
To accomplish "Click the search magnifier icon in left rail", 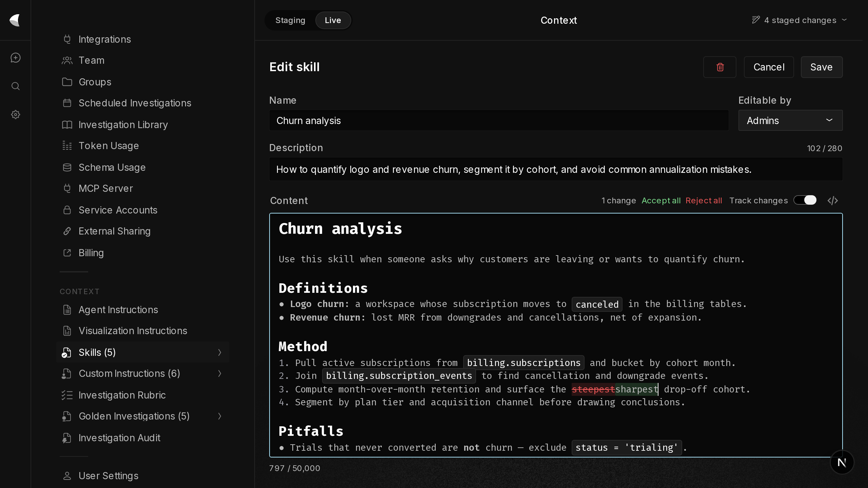I will (16, 86).
